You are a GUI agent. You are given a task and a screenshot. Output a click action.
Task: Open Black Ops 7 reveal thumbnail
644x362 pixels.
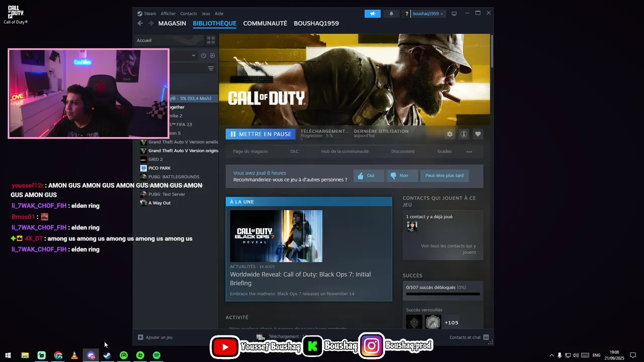coord(276,236)
